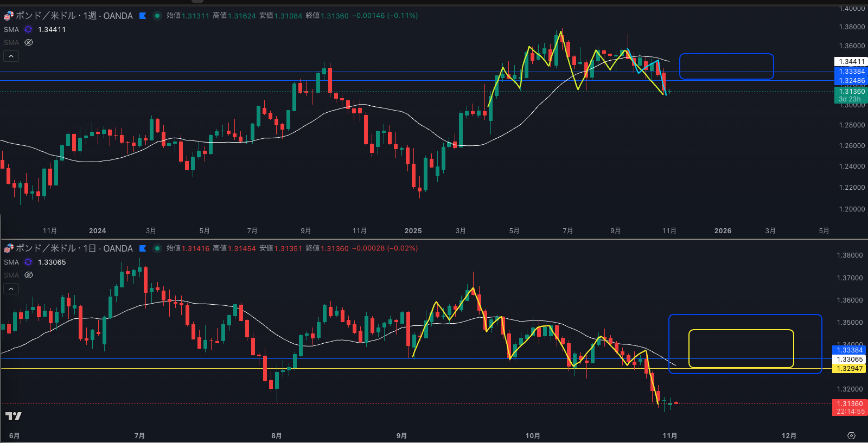Click the green market status dot on daily chart
This screenshot has width=868, height=443.
157,248
